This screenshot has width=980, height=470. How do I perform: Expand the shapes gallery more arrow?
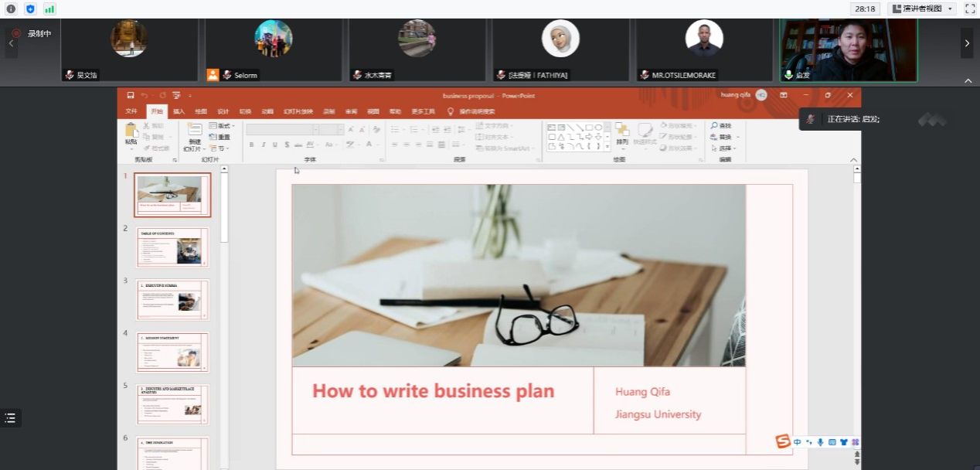click(x=607, y=146)
